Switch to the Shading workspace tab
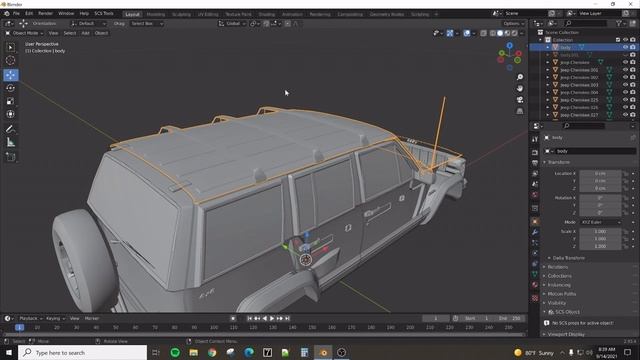The image size is (640, 360). 267,14
